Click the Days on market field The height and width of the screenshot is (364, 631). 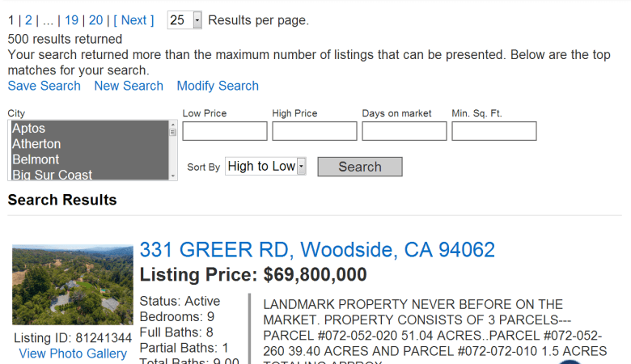coord(404,131)
